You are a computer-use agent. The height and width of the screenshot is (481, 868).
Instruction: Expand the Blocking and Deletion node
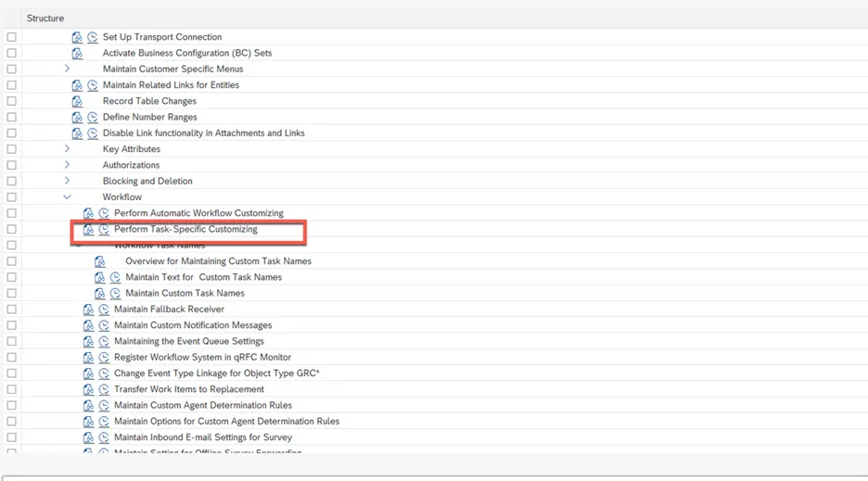[x=67, y=181]
